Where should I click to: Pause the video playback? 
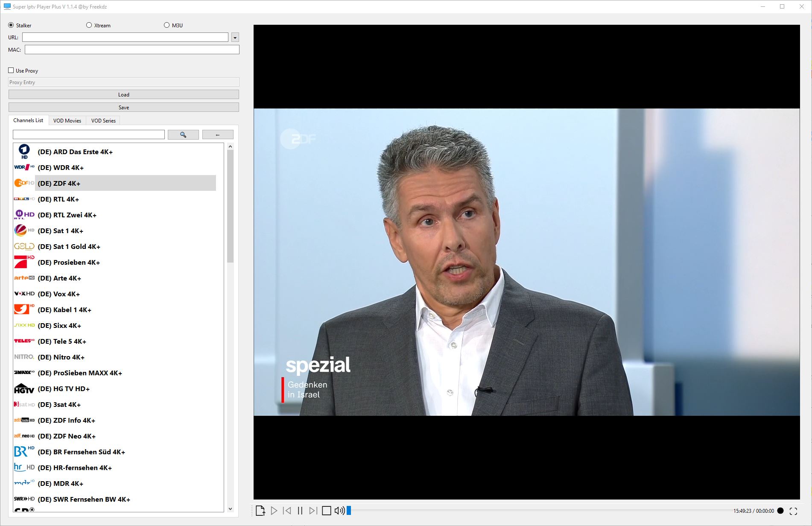click(x=300, y=511)
